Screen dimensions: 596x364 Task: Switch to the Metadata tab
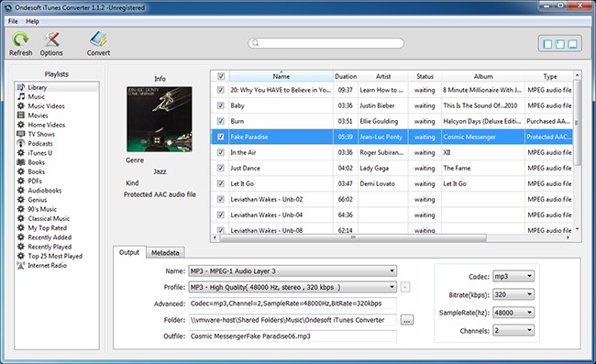[165, 253]
